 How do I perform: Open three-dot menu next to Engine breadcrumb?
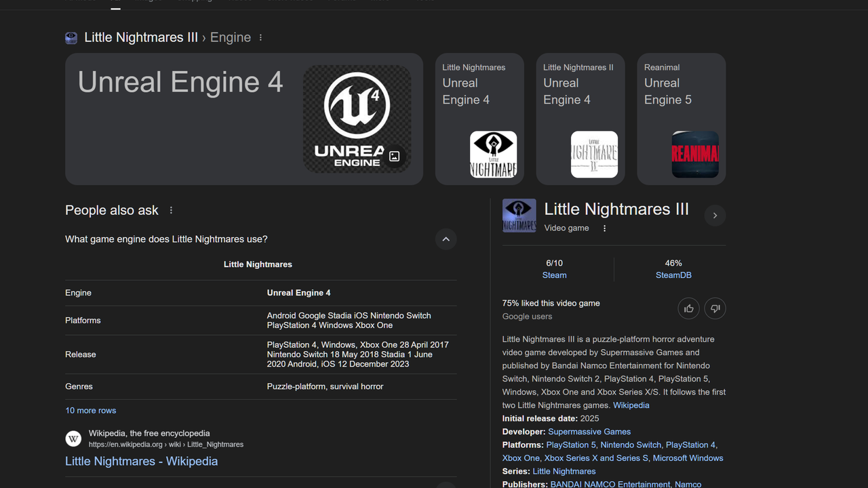(x=260, y=38)
